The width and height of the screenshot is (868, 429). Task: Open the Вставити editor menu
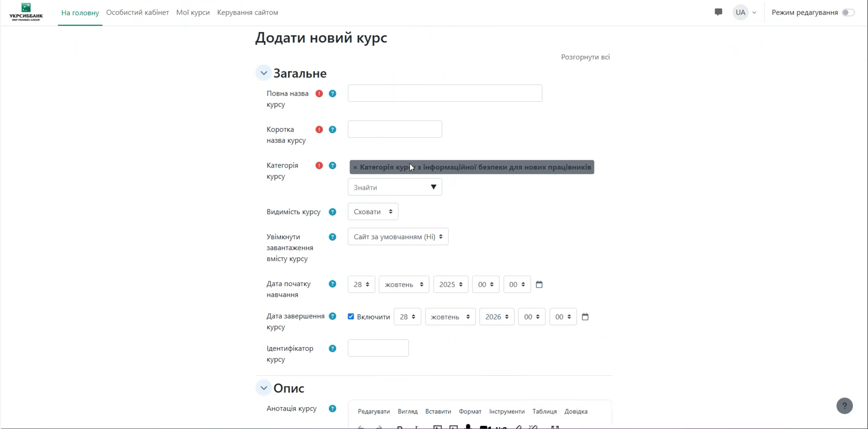[438, 411]
